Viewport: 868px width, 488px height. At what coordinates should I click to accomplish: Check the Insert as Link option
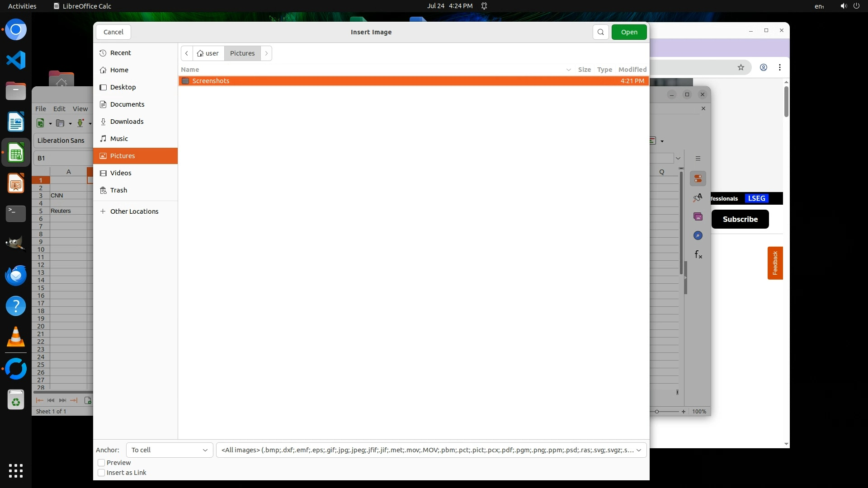102,473
